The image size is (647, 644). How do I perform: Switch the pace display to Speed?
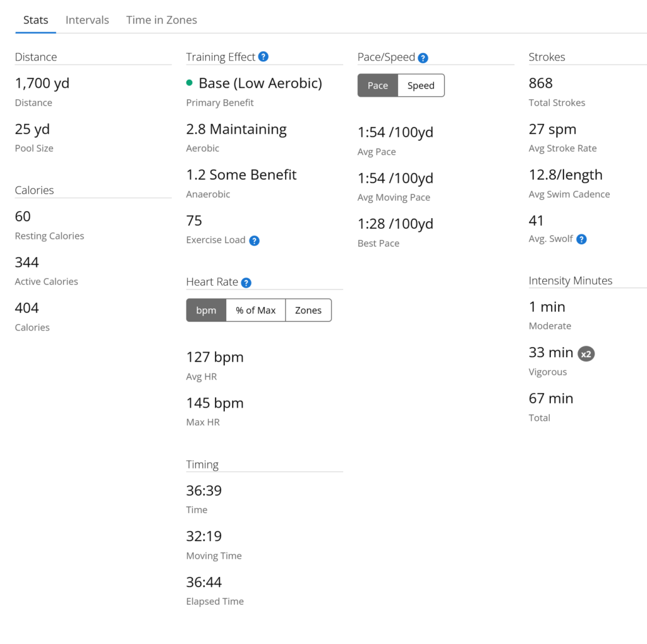[421, 86]
